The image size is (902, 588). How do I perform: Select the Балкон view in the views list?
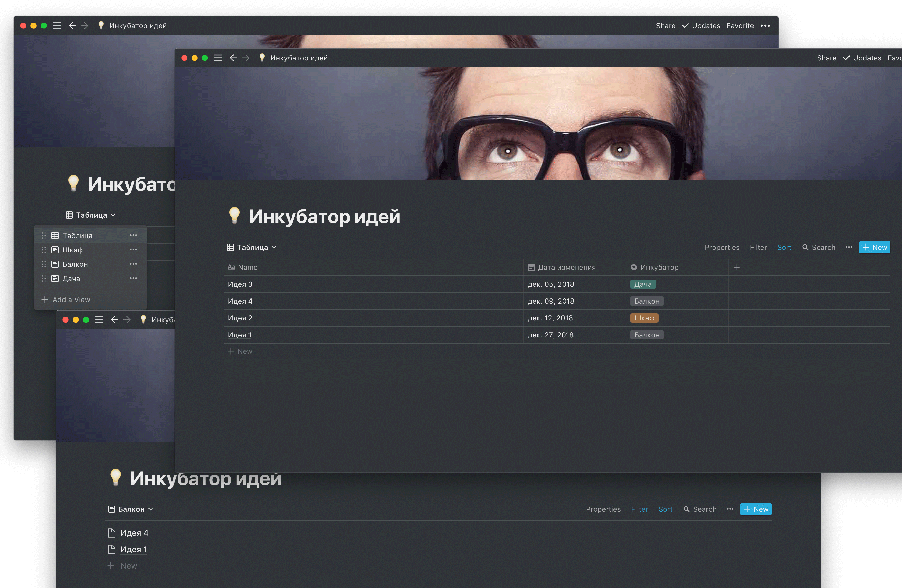pyautogui.click(x=75, y=264)
